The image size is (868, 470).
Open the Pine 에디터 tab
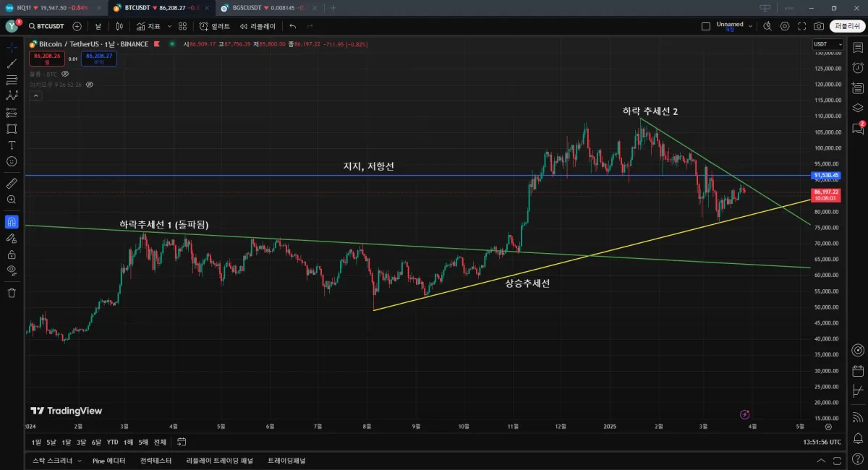click(109, 461)
